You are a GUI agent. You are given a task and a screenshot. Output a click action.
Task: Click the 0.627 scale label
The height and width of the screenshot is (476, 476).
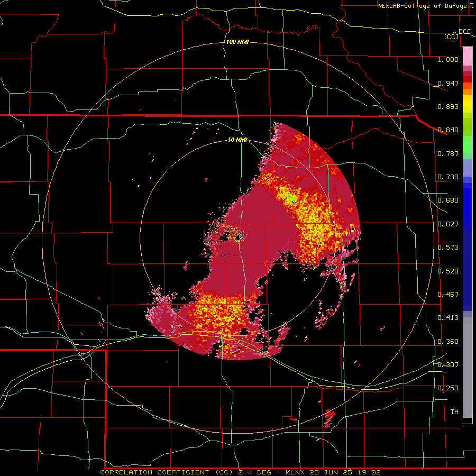(448, 224)
